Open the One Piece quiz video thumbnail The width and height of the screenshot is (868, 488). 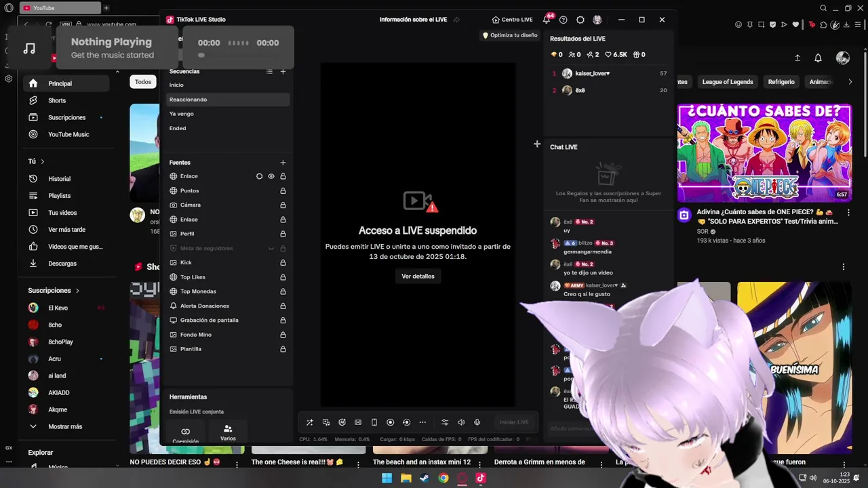click(764, 152)
